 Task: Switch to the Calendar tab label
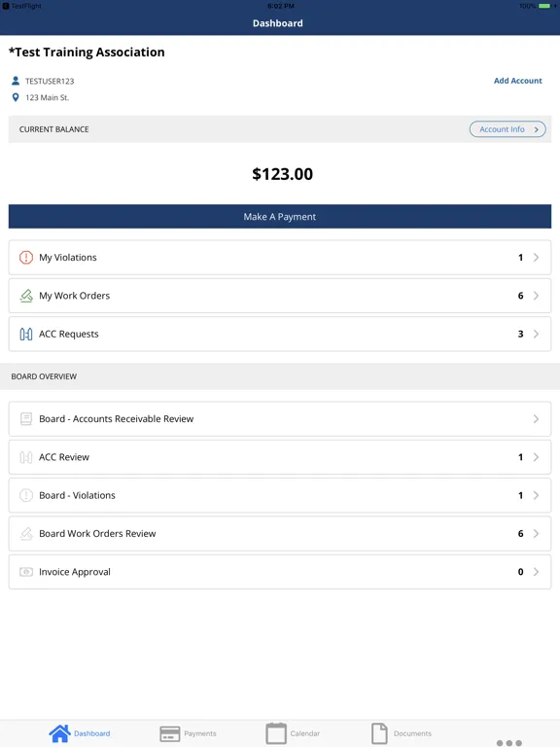tap(304, 733)
